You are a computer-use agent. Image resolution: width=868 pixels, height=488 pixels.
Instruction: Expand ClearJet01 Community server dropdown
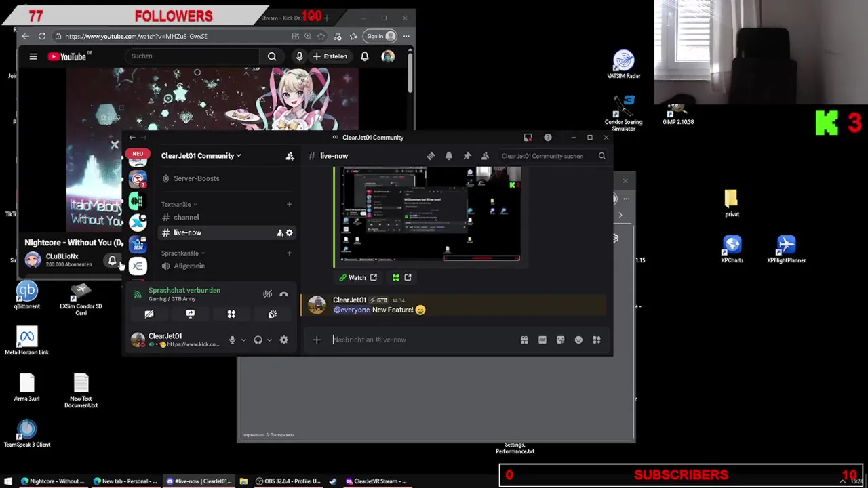click(x=201, y=156)
